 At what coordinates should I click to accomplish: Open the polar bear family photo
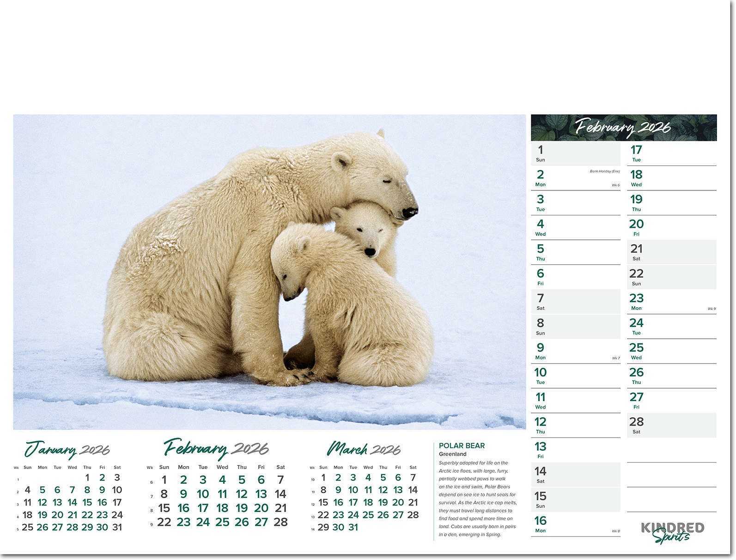(269, 272)
